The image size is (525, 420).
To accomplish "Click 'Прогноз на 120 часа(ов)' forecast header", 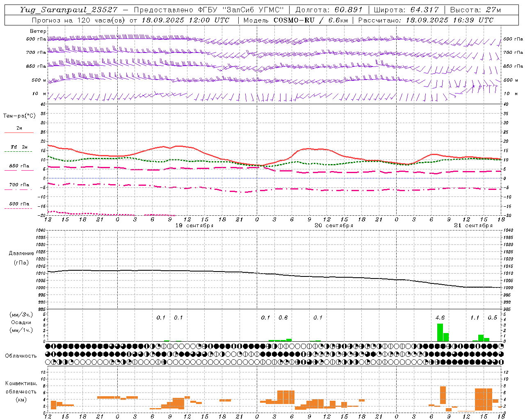I will pyautogui.click(x=79, y=20).
